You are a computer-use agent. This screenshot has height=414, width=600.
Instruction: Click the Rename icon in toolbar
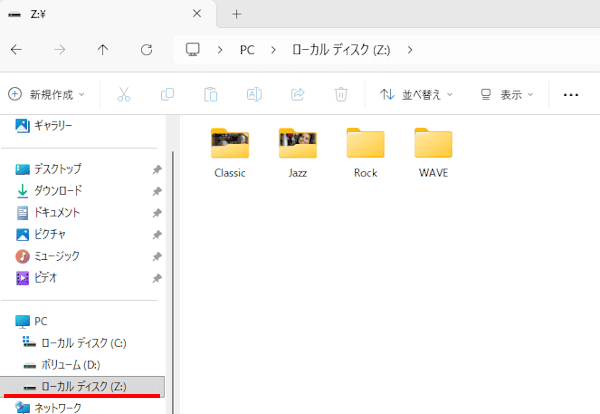tap(254, 94)
